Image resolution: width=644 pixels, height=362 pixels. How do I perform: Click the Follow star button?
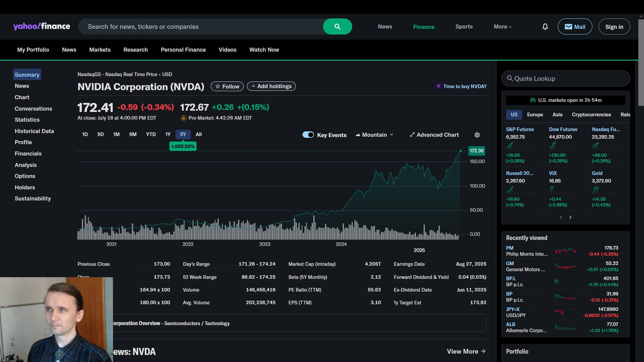tap(227, 86)
